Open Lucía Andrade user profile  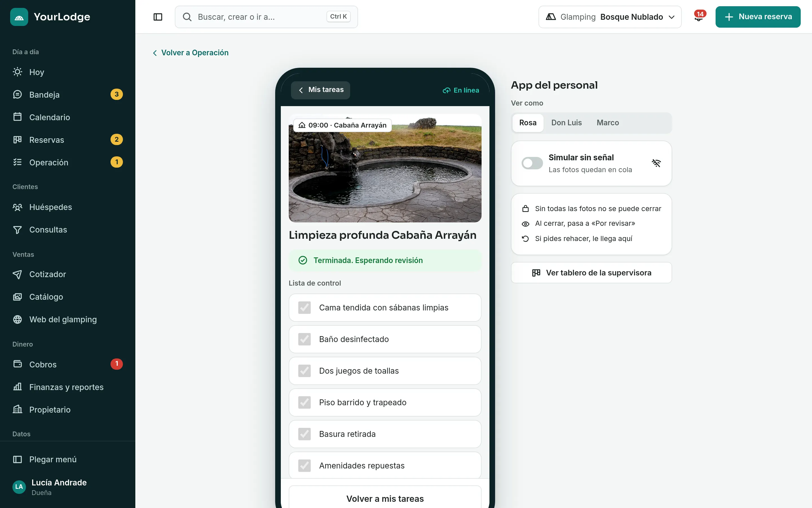[67, 487]
